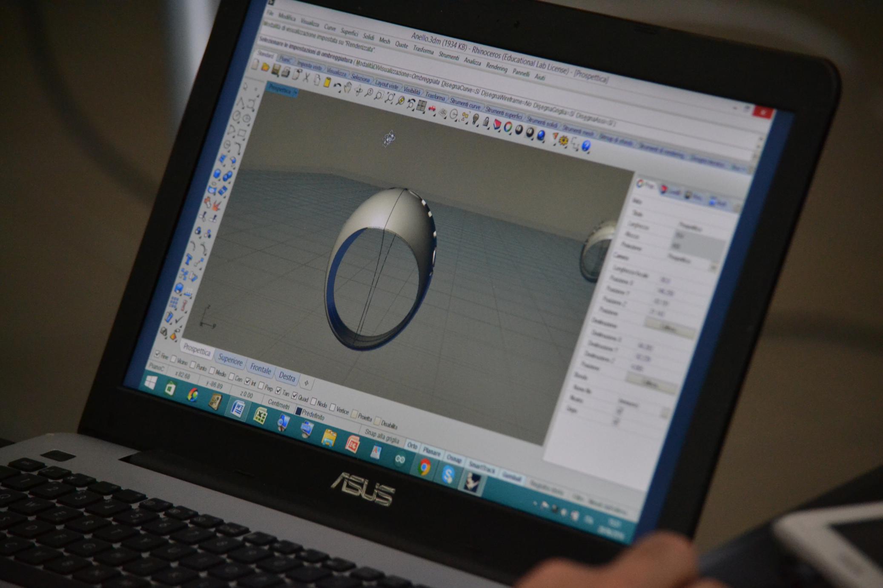Screen dimensions: 883x588
Task: Open the Trasforma menu
Action: pyautogui.click(x=423, y=50)
